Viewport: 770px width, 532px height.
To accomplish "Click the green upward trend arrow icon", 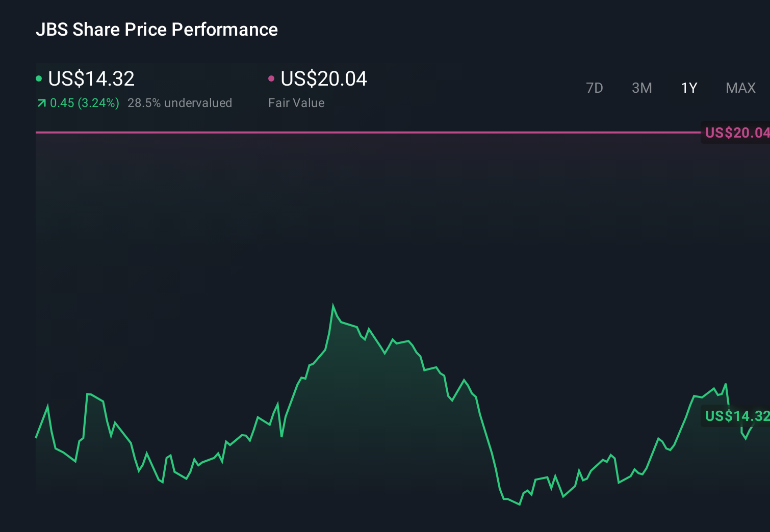I will click(x=41, y=103).
